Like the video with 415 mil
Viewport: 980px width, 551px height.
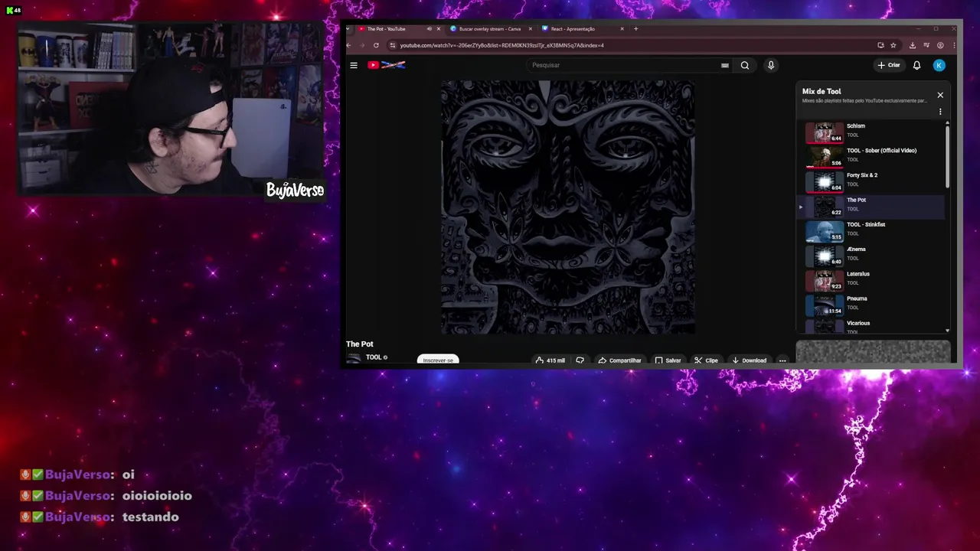(550, 360)
